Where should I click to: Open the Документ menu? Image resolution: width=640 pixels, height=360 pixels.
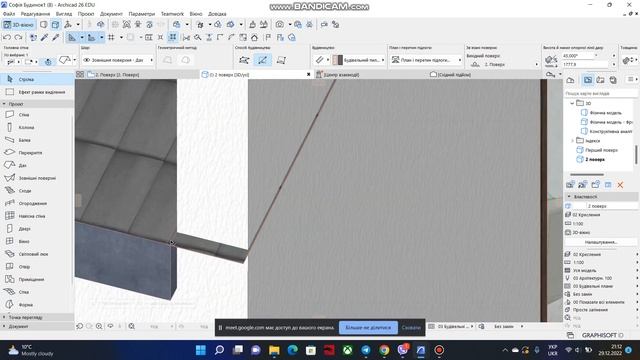[x=111, y=14]
